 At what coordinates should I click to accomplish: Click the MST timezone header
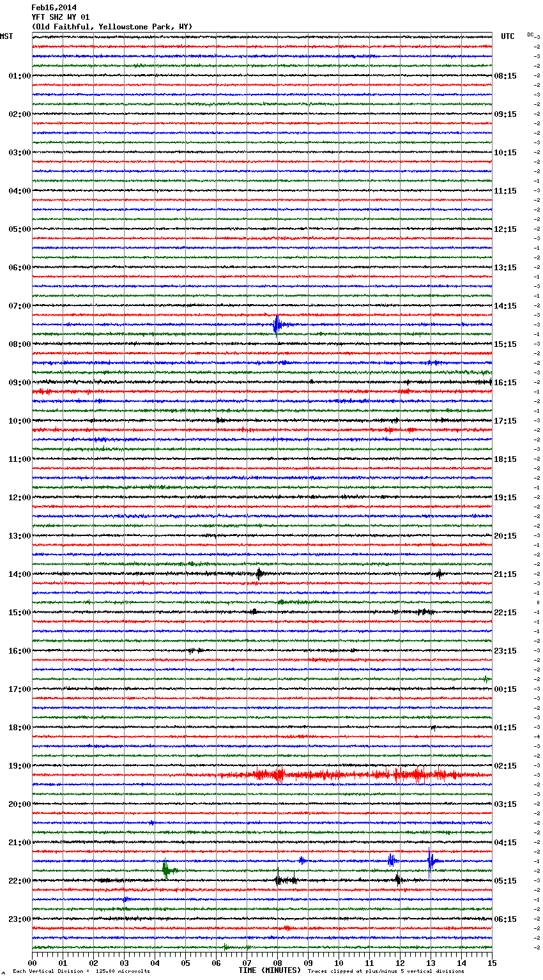(x=6, y=36)
